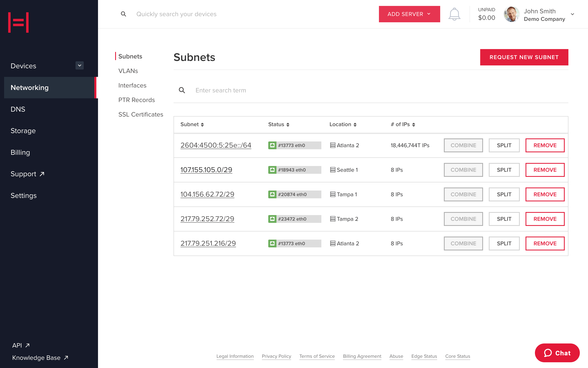
Task: Combine the 107.155.105.0/29 subnet
Action: (463, 170)
